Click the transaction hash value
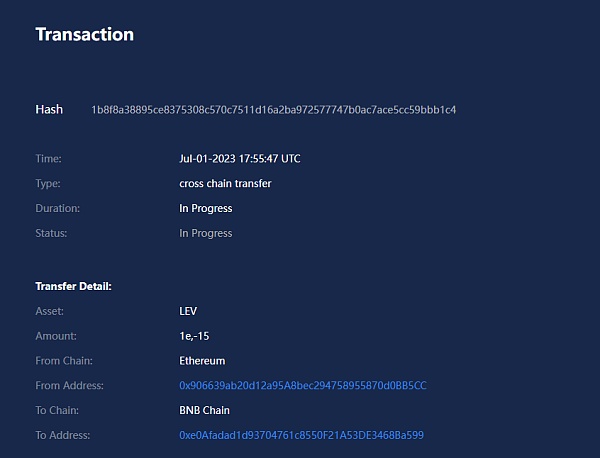 pos(273,109)
